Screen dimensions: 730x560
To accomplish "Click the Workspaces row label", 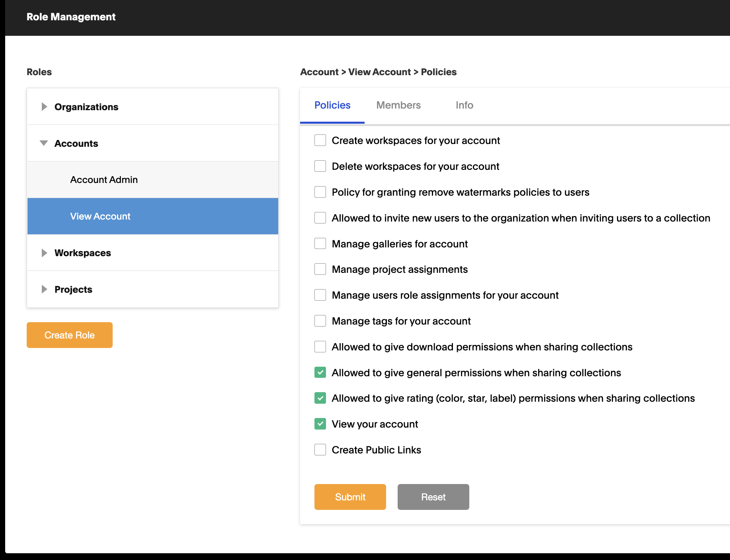I will click(x=83, y=253).
